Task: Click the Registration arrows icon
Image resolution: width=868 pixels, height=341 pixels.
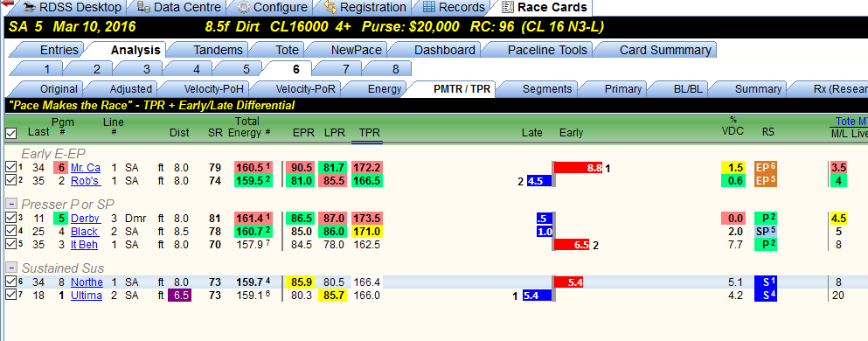Action: (x=330, y=7)
